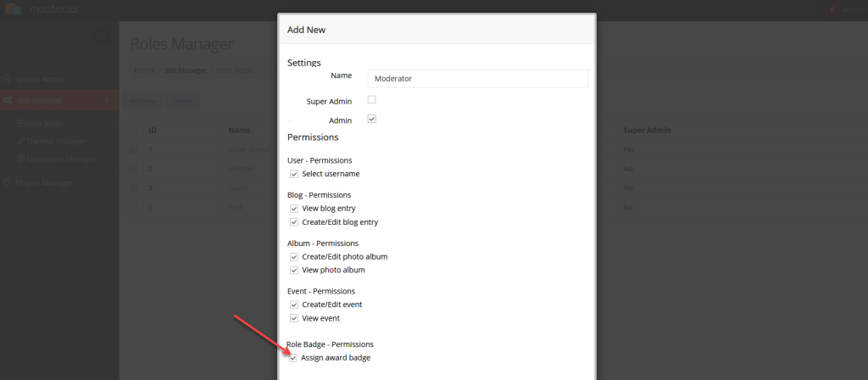The height and width of the screenshot is (380, 868).
Task: Select the checkbox for role ID 3
Action: click(133, 187)
